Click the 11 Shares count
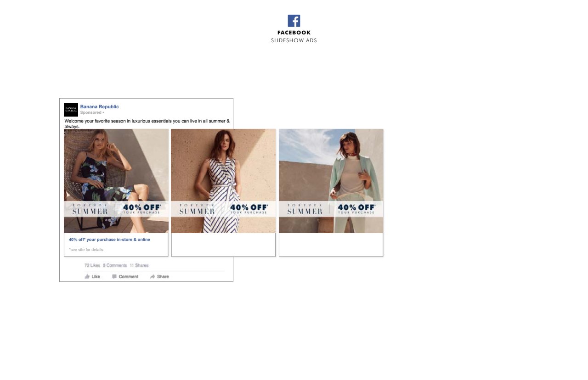The image size is (588, 380). coord(139,265)
